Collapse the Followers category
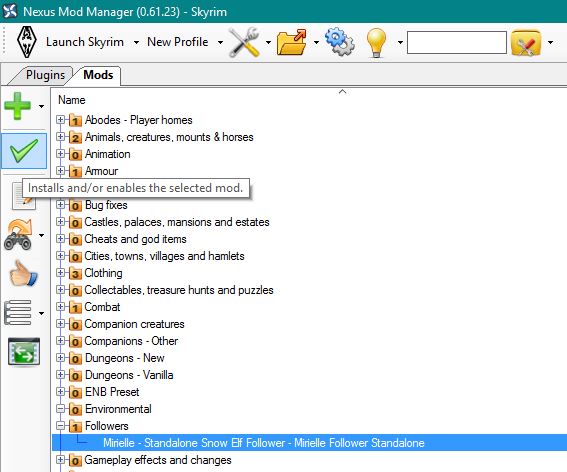Image resolution: width=567 pixels, height=472 pixels. point(60,426)
